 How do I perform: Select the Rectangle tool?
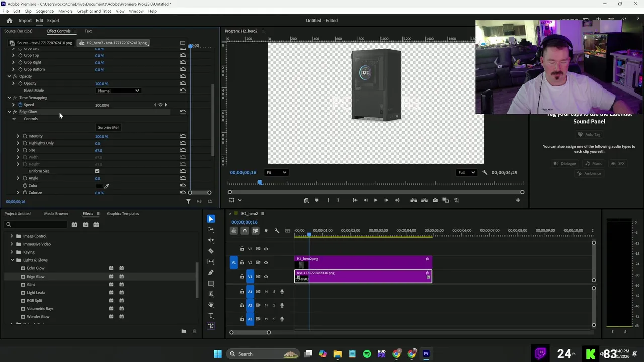(211, 283)
